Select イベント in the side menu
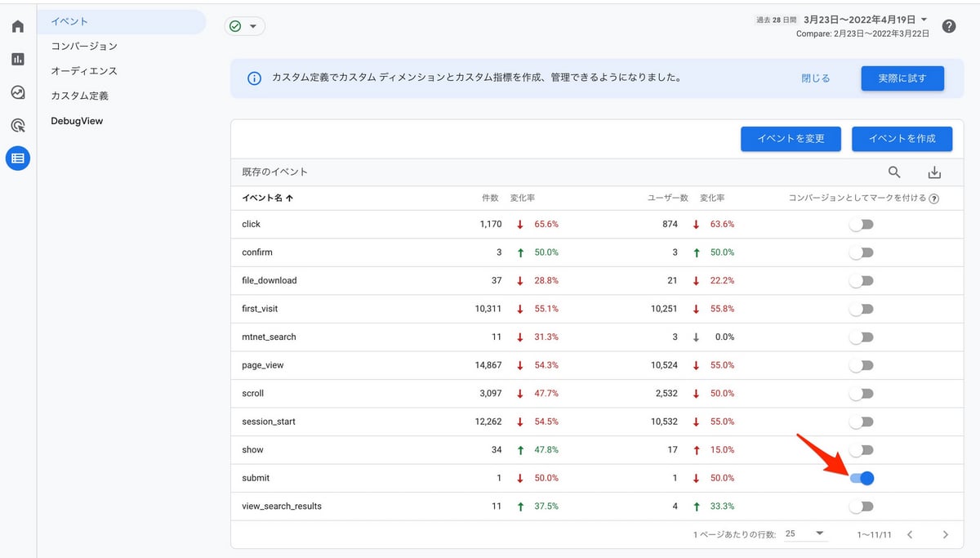This screenshot has width=980, height=558. click(x=122, y=22)
